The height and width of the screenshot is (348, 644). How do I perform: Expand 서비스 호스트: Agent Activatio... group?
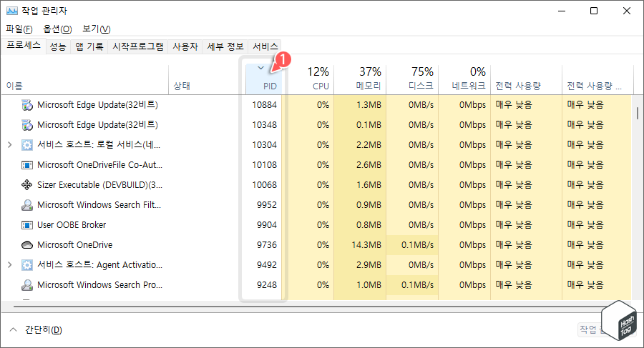[10, 265]
